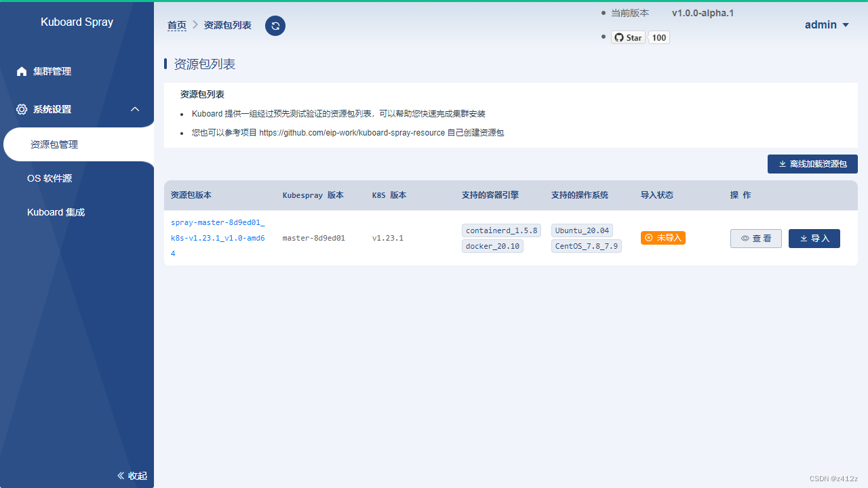Click the warning icon inside 未导入 badge
This screenshot has height=488, width=868.
(649, 238)
